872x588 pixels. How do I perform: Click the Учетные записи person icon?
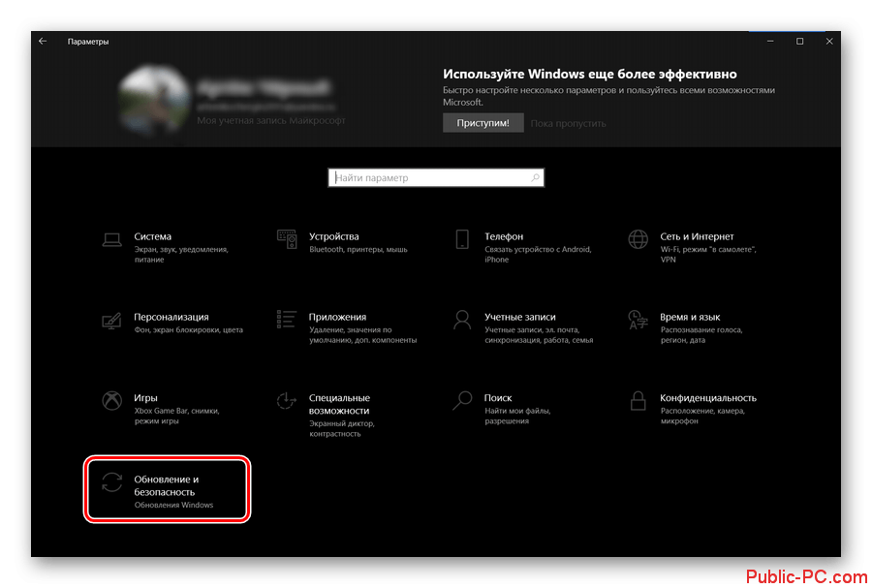pos(462,320)
